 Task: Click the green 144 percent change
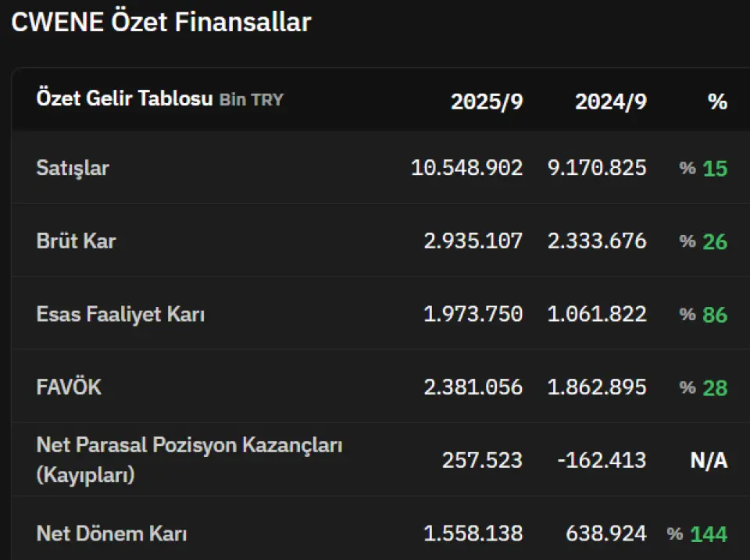coord(708,534)
